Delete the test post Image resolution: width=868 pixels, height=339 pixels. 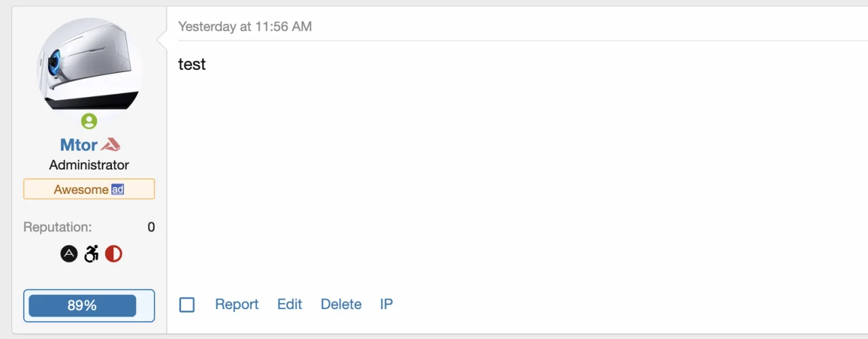coord(341,304)
